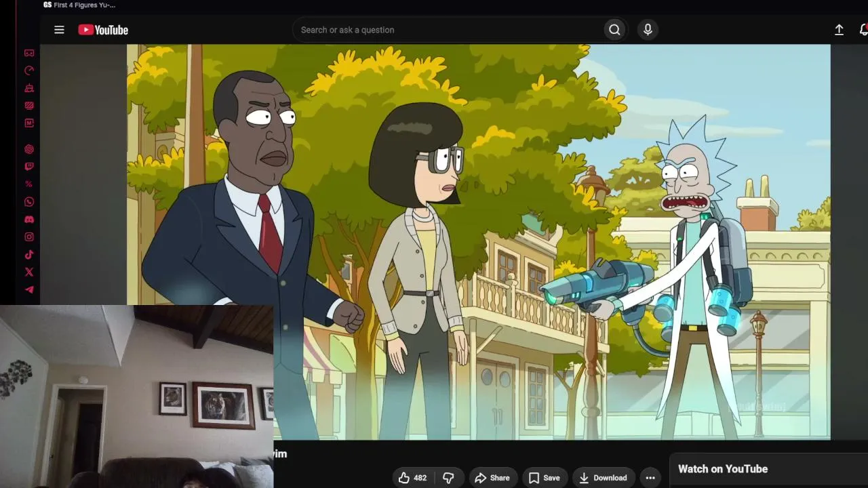Open GX Control speedometer icon in sidebar
The width and height of the screenshot is (868, 488).
click(x=29, y=70)
